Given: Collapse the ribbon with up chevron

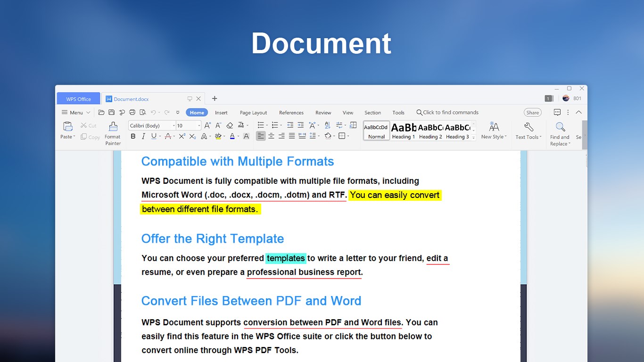Looking at the screenshot, I should 579,112.
